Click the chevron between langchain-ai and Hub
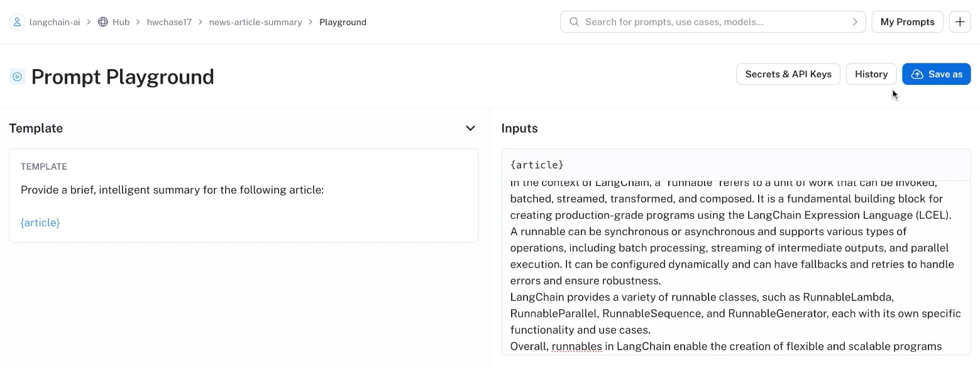Screen dimensions: 980x369 [x=89, y=21]
